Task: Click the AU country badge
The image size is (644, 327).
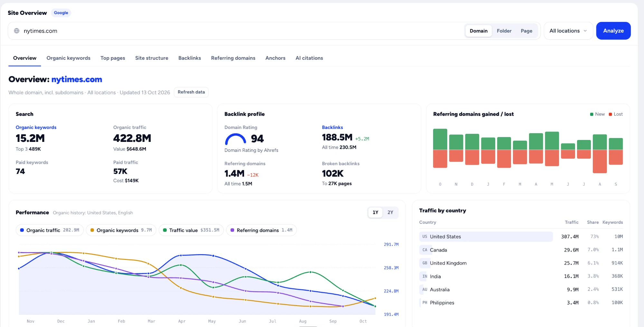Action: point(424,290)
